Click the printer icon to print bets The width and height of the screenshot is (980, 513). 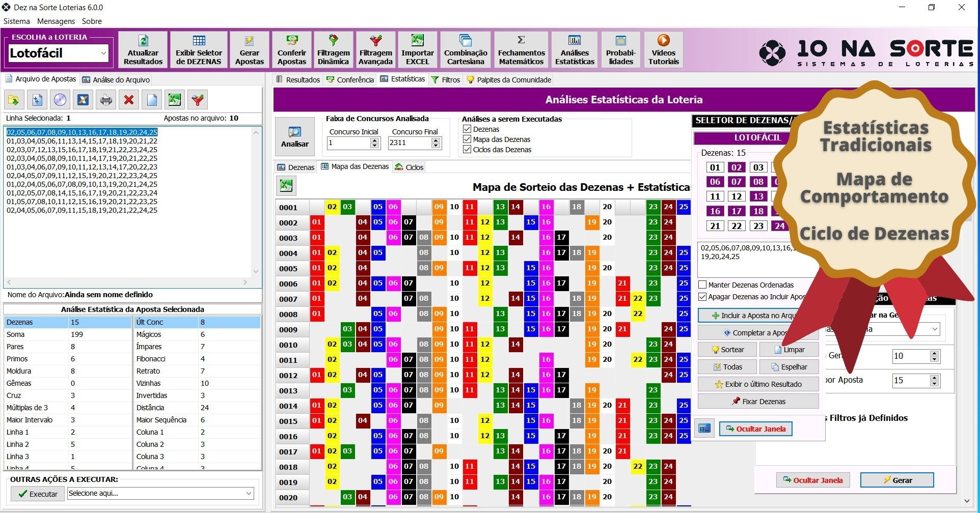point(106,100)
